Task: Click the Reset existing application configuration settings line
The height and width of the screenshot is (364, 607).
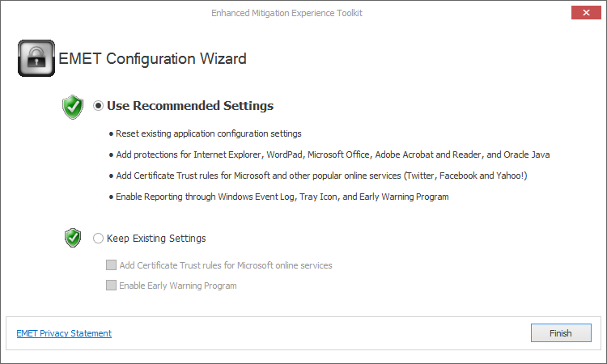Action: pyautogui.click(x=208, y=133)
